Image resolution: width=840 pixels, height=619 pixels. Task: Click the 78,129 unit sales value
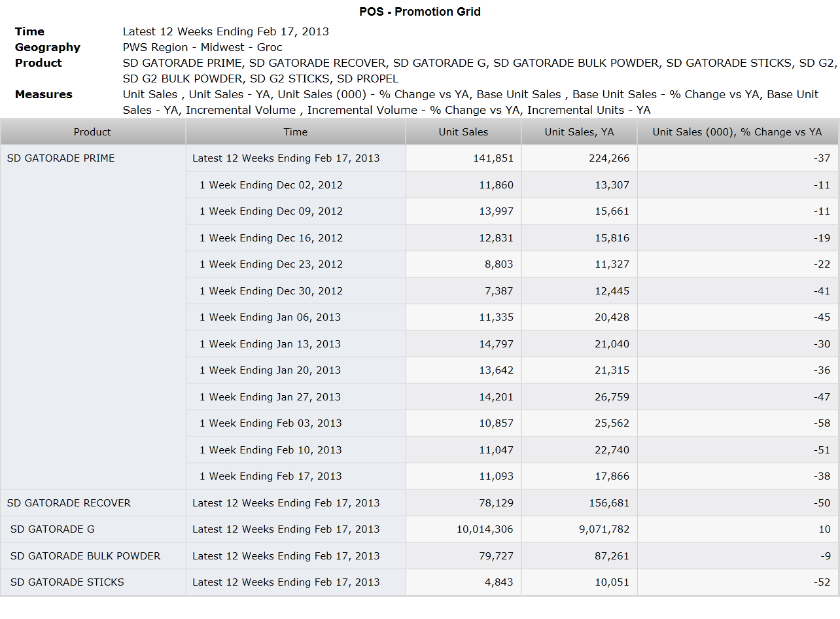click(496, 503)
